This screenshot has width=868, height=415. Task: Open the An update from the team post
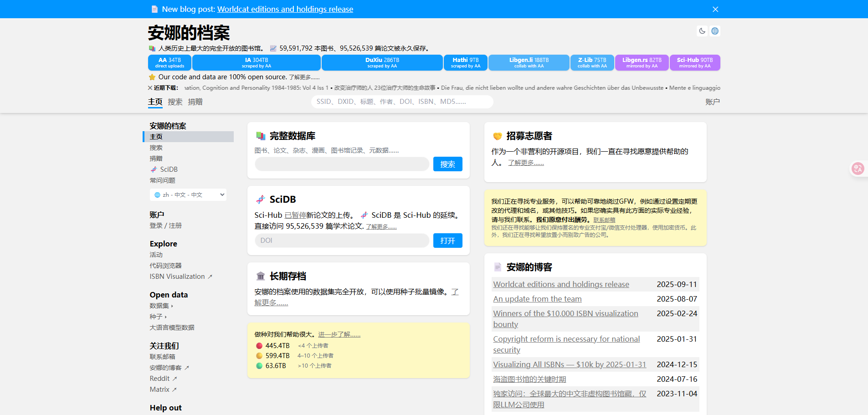click(x=537, y=299)
